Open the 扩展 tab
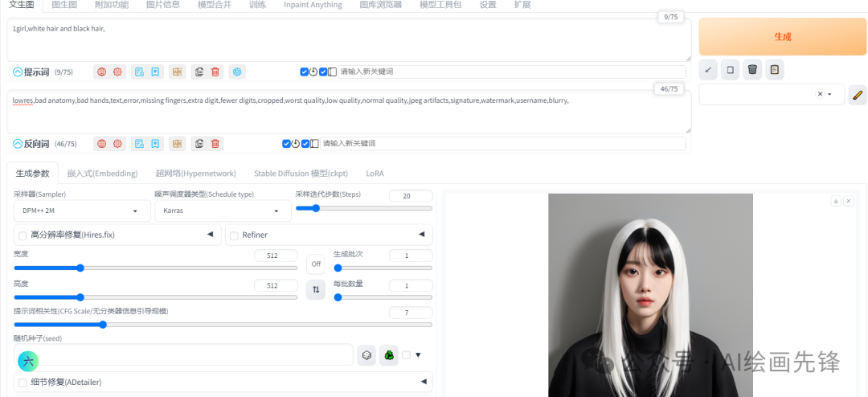The image size is (868, 397). pos(522,5)
